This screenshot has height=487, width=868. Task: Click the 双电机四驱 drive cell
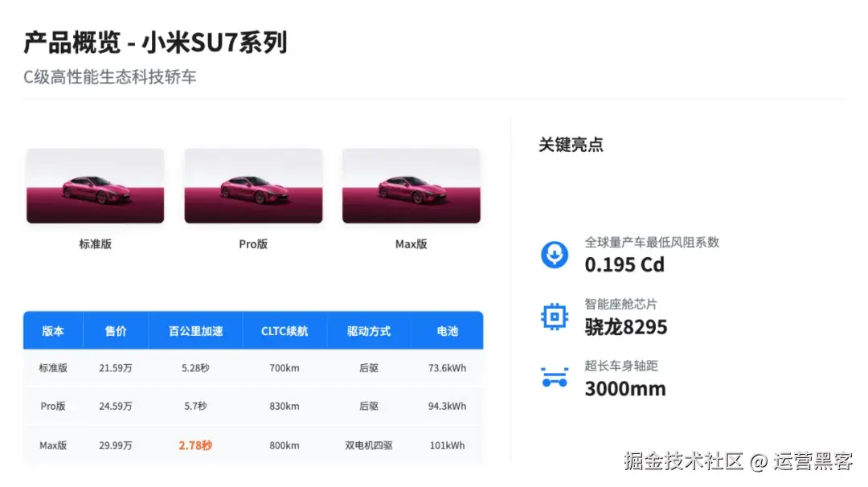click(369, 445)
